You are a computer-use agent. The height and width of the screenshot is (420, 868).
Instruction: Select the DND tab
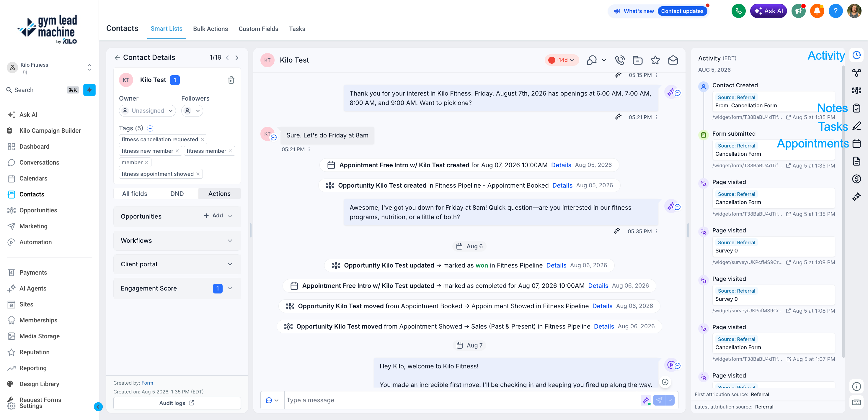(x=177, y=193)
